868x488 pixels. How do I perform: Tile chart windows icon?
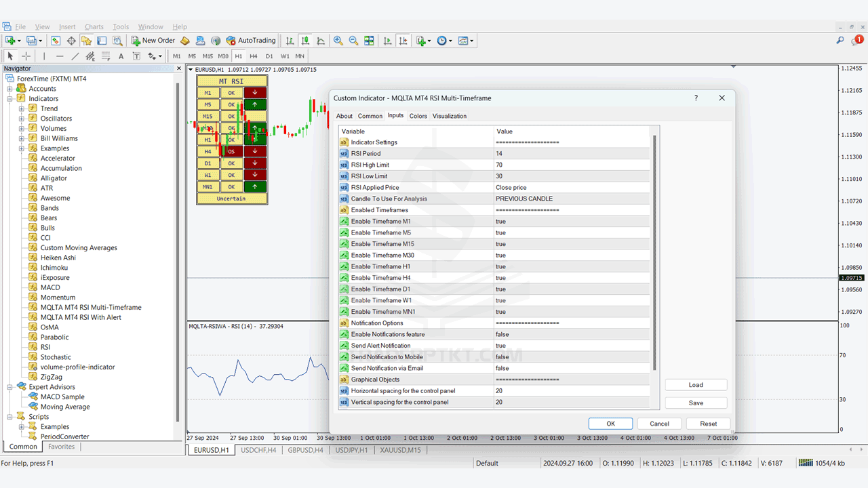(369, 41)
